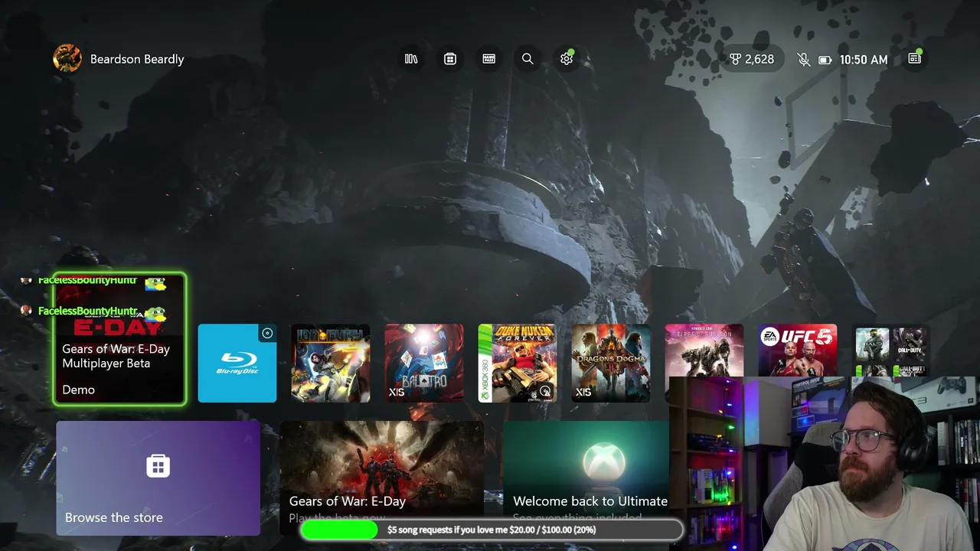The height and width of the screenshot is (551, 980).
Task: Open the notifications icon beside the clock
Action: coord(914,59)
